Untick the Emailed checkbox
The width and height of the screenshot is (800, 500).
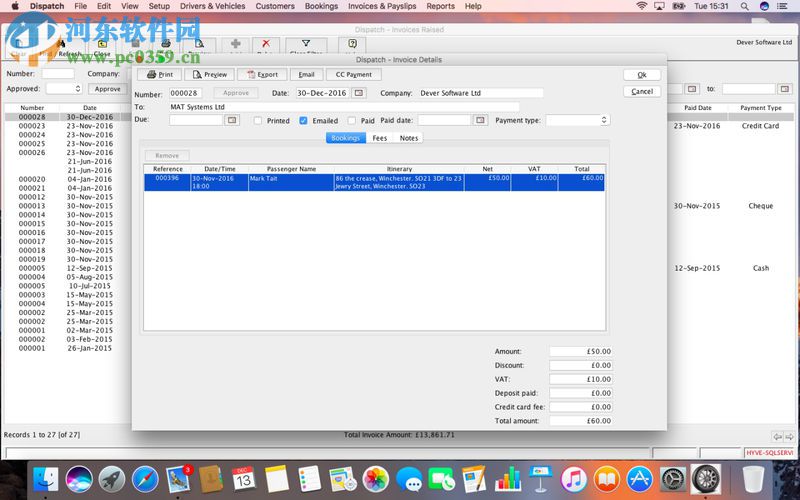click(x=303, y=120)
